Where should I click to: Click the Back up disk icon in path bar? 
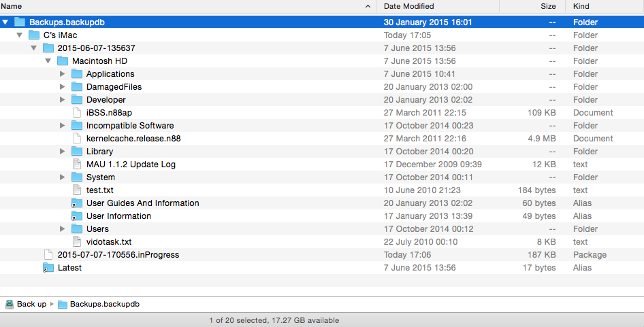pyautogui.click(x=10, y=305)
